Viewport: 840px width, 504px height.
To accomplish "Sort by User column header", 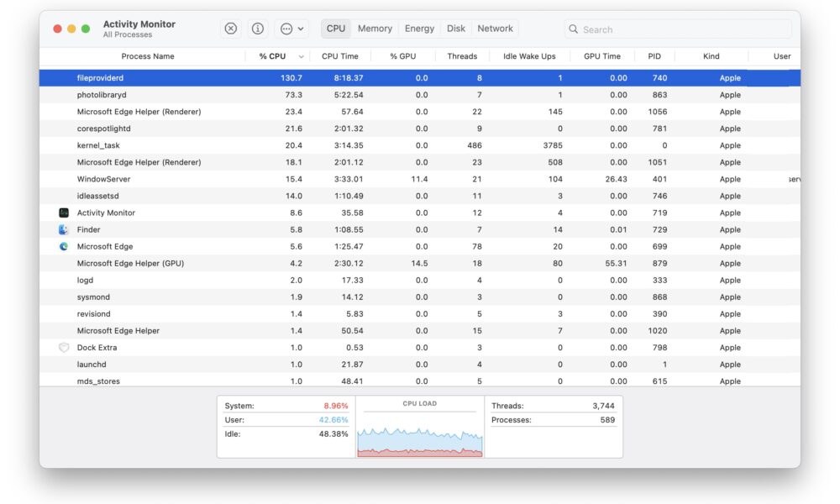I will [x=782, y=56].
